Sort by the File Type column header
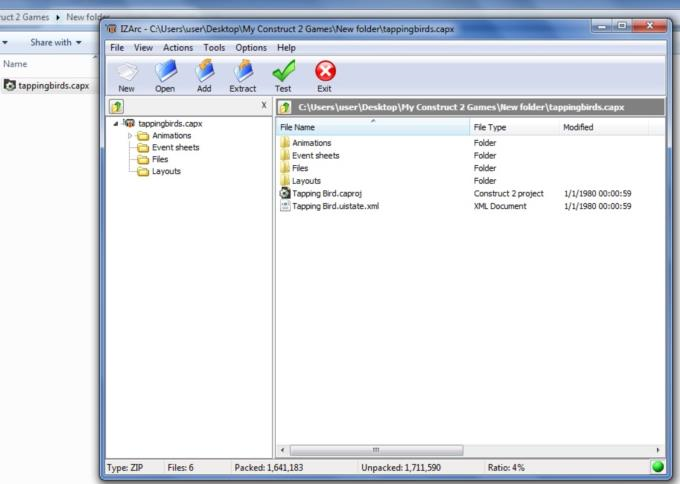Image resolution: width=680 pixels, height=484 pixels. click(514, 127)
